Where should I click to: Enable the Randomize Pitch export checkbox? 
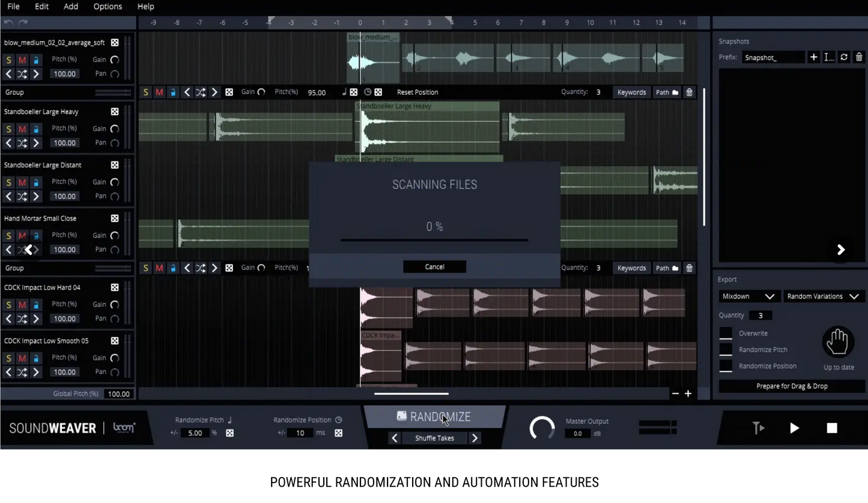coord(726,349)
